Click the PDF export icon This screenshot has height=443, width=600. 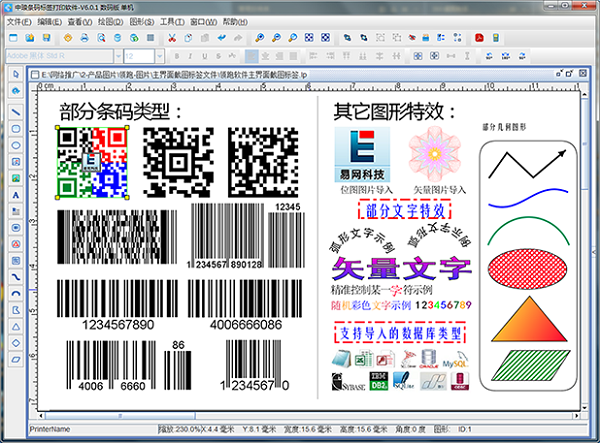click(x=479, y=38)
